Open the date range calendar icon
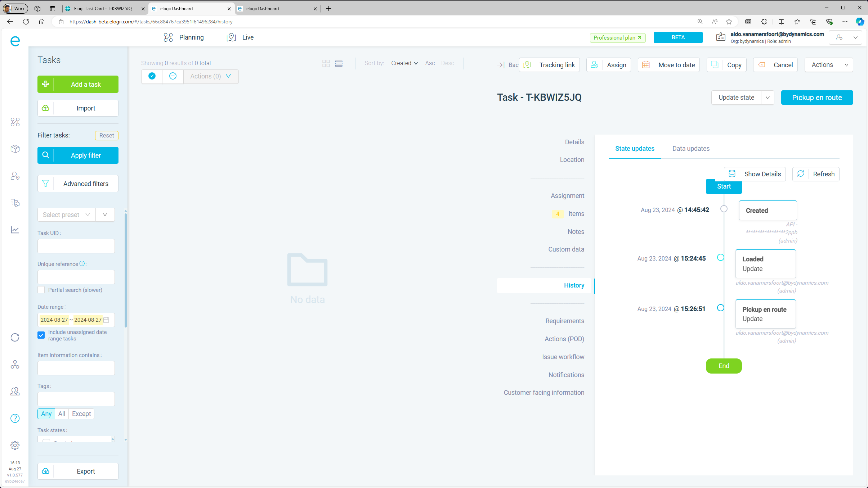868x488 pixels. tap(106, 320)
